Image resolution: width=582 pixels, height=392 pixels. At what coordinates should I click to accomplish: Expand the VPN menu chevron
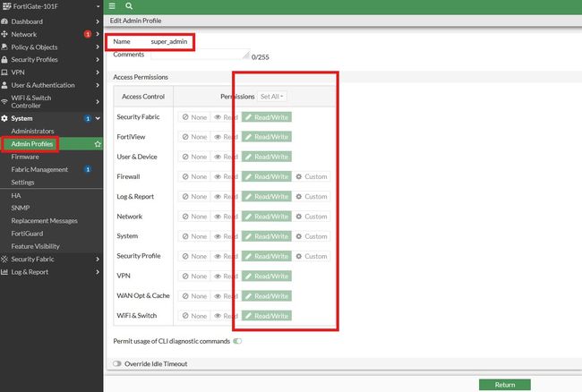[x=98, y=72]
